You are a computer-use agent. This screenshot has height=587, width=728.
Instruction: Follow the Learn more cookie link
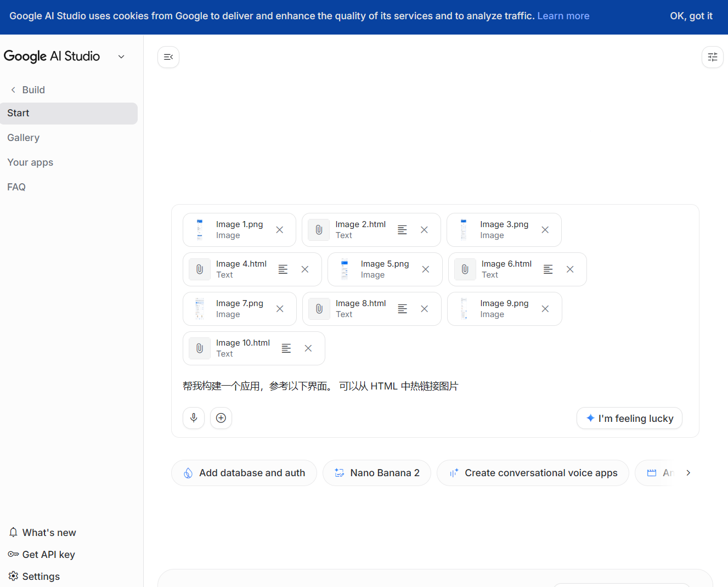[x=563, y=16]
